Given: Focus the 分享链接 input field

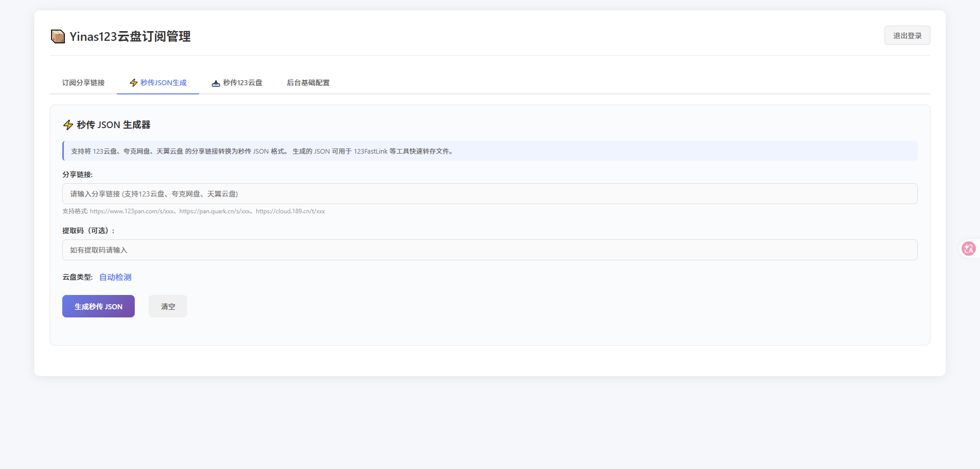Looking at the screenshot, I should tap(489, 194).
